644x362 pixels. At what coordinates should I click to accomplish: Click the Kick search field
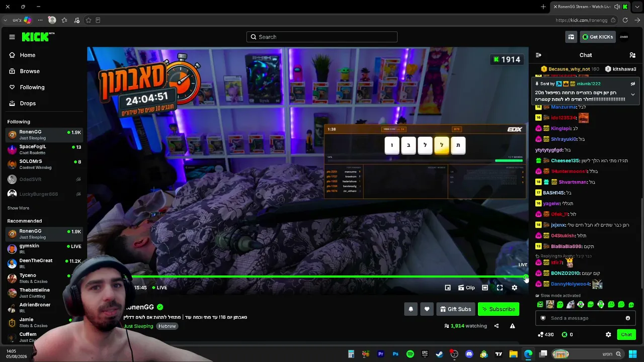click(322, 37)
